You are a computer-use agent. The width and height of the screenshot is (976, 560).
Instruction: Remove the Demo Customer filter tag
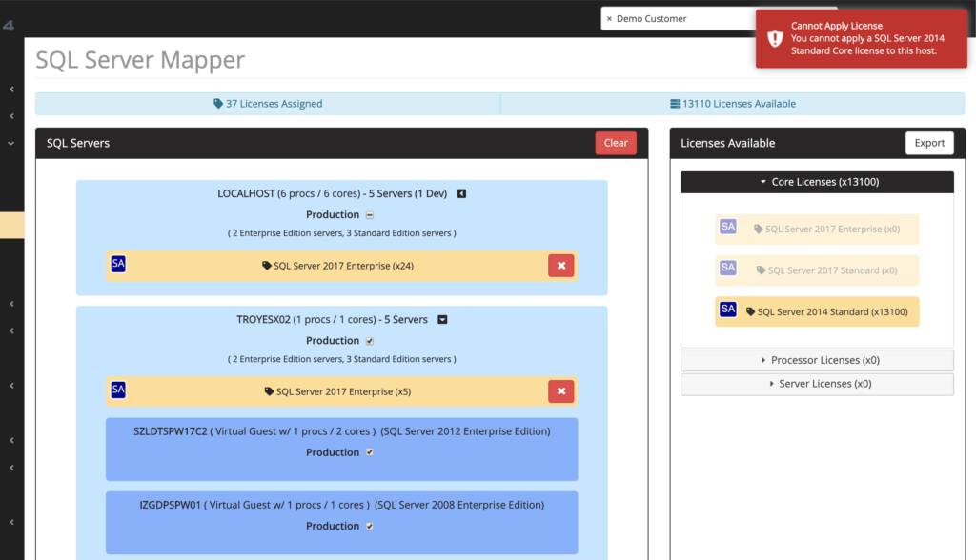click(x=611, y=17)
